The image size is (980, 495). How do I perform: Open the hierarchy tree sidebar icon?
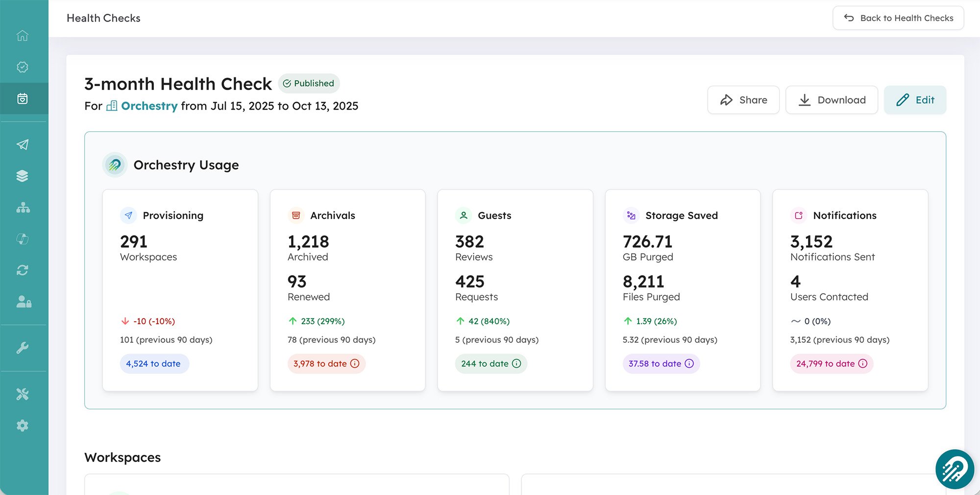[x=23, y=208]
